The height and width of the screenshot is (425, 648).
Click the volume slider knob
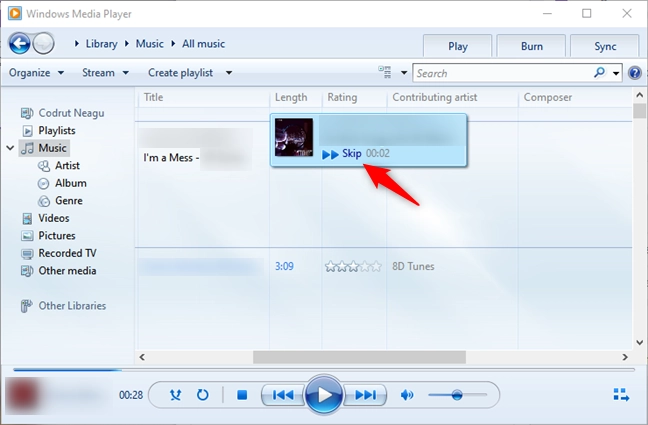tap(457, 395)
